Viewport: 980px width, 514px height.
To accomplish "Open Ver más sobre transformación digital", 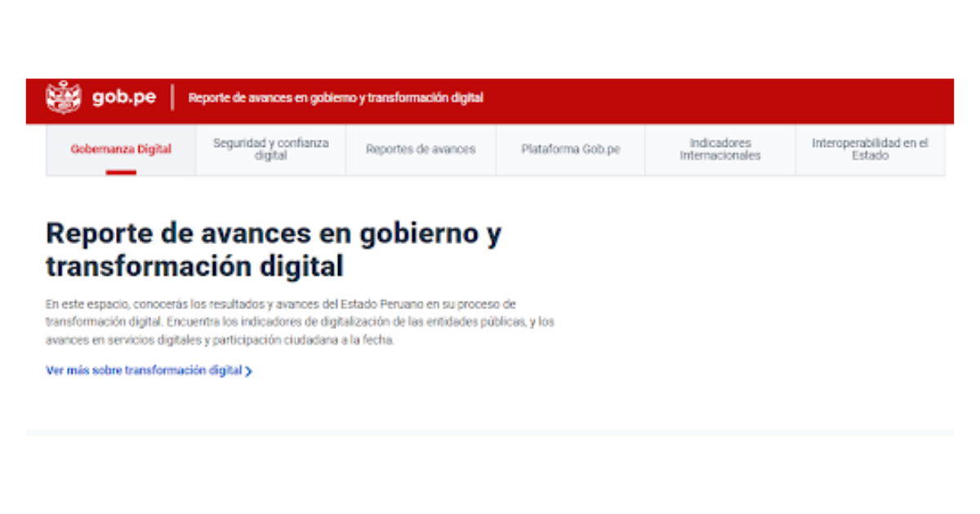I will 145,370.
